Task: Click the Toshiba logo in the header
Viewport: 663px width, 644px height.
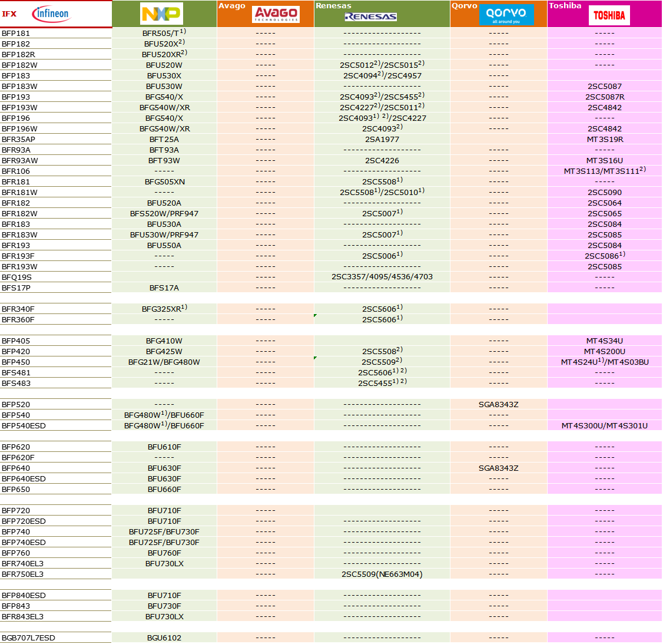Action: tap(609, 16)
